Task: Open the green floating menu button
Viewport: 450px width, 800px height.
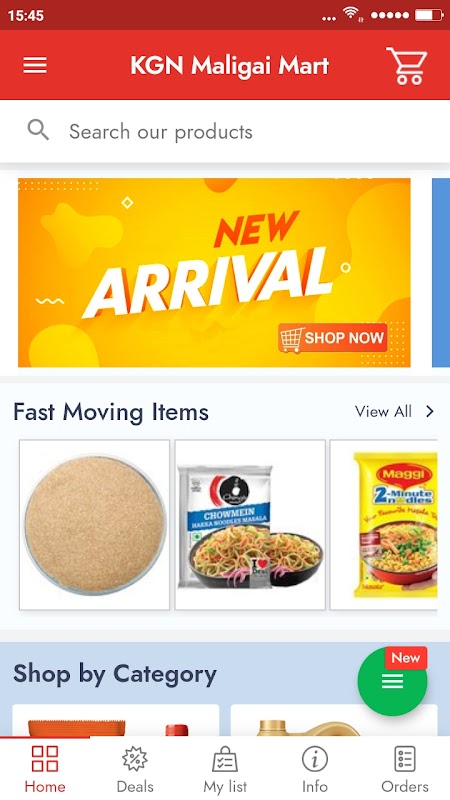Action: pos(392,681)
